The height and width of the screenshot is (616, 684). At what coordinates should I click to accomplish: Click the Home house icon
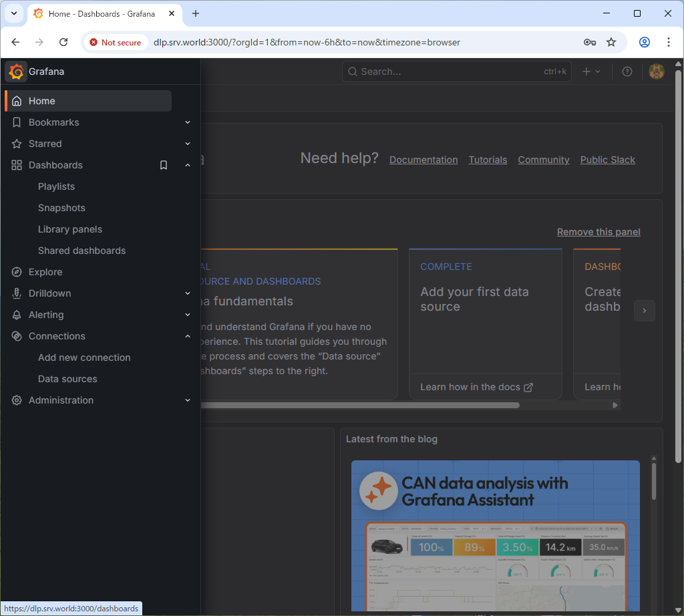click(17, 101)
